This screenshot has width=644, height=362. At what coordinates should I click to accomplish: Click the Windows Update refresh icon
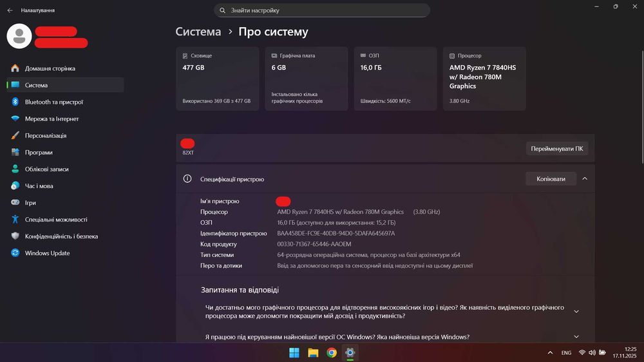point(15,253)
